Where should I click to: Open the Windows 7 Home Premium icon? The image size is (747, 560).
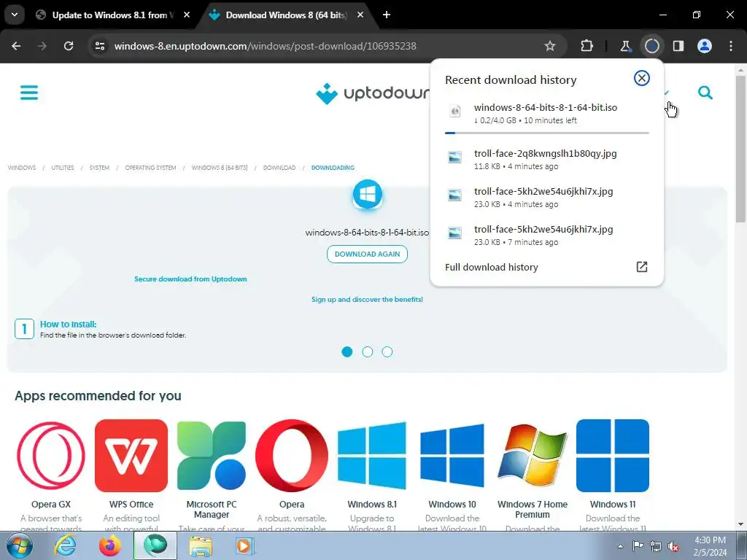point(533,456)
